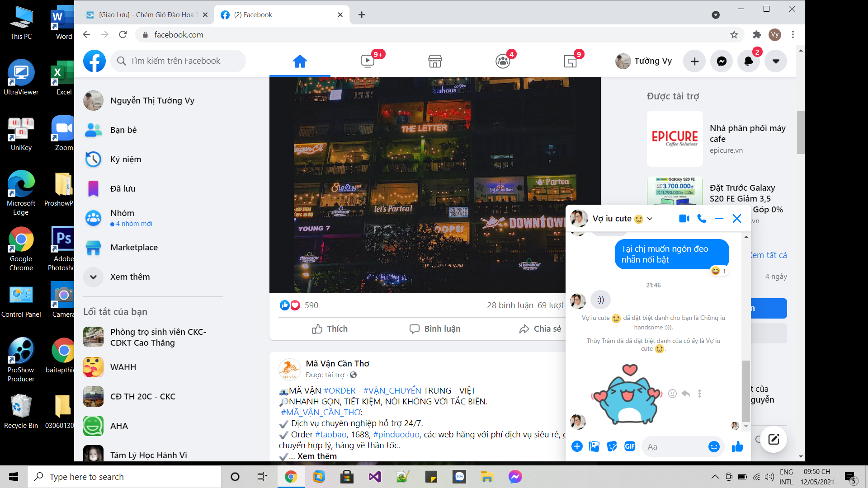Open Messenger icon in header
The height and width of the screenshot is (488, 868).
(x=722, y=61)
